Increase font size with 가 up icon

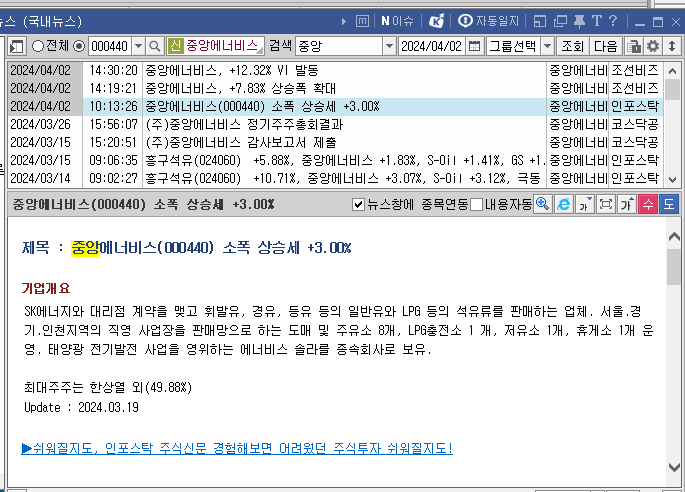pyautogui.click(x=626, y=204)
